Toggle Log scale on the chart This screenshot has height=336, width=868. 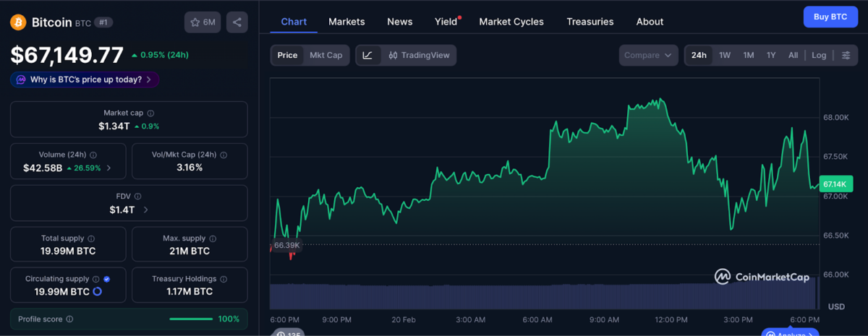[x=819, y=55]
